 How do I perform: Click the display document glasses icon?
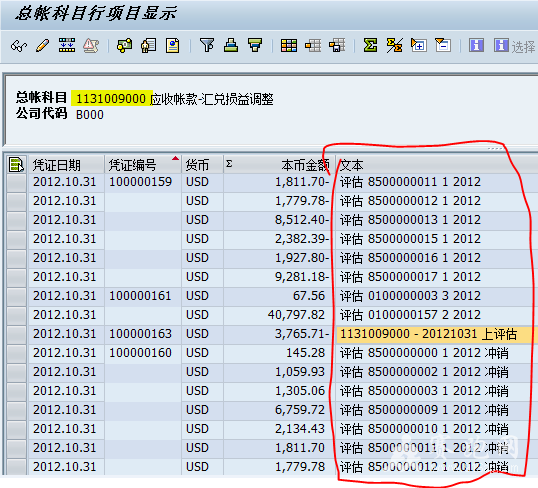[x=19, y=46]
